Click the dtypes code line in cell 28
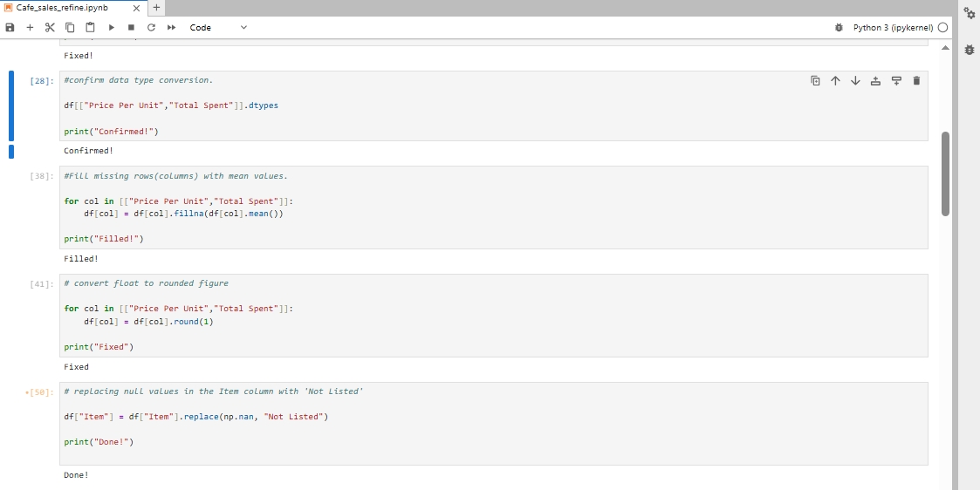This screenshot has width=980, height=490. coord(171,105)
